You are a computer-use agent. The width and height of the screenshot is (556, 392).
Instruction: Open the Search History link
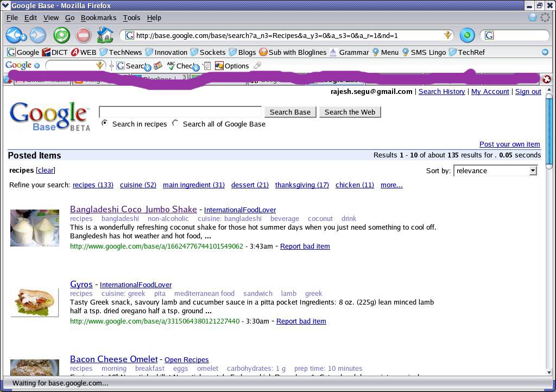point(441,91)
